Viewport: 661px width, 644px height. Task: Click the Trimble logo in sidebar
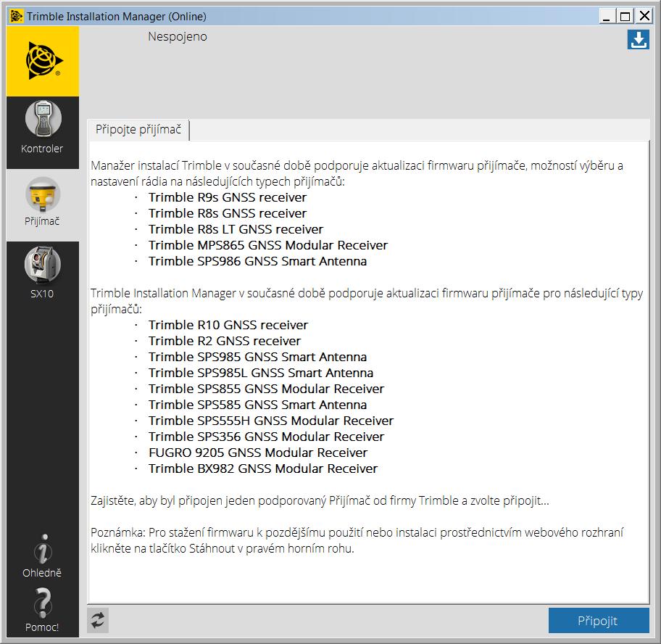(x=43, y=61)
